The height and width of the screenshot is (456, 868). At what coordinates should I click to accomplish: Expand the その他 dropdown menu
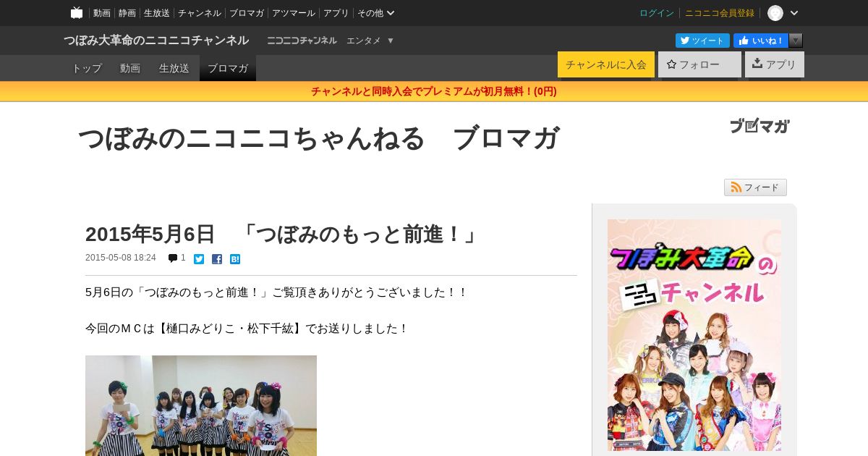tap(376, 13)
